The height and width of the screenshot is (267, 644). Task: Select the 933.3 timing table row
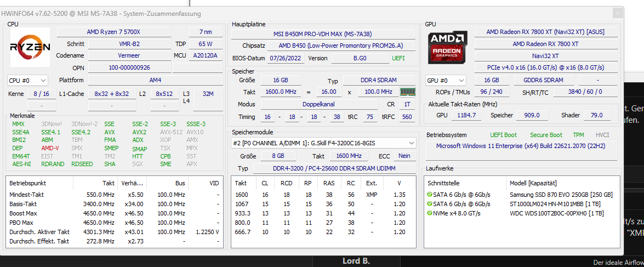(x=323, y=213)
